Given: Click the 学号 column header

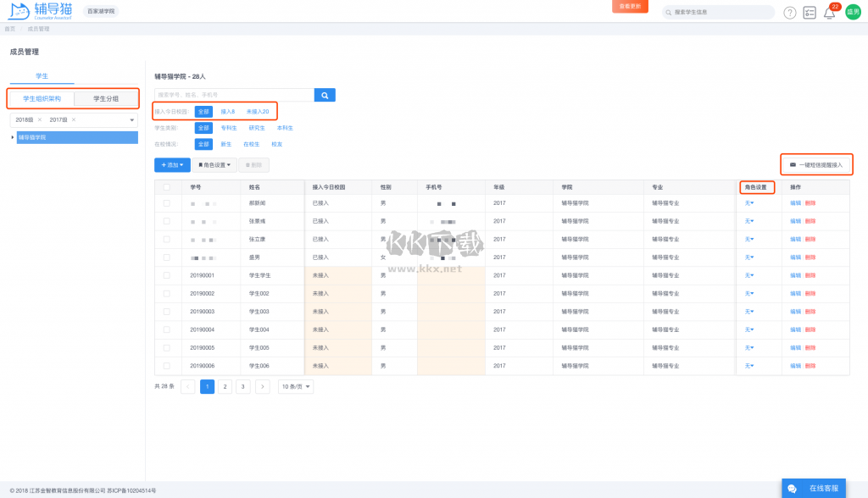Looking at the screenshot, I should click(x=196, y=187).
